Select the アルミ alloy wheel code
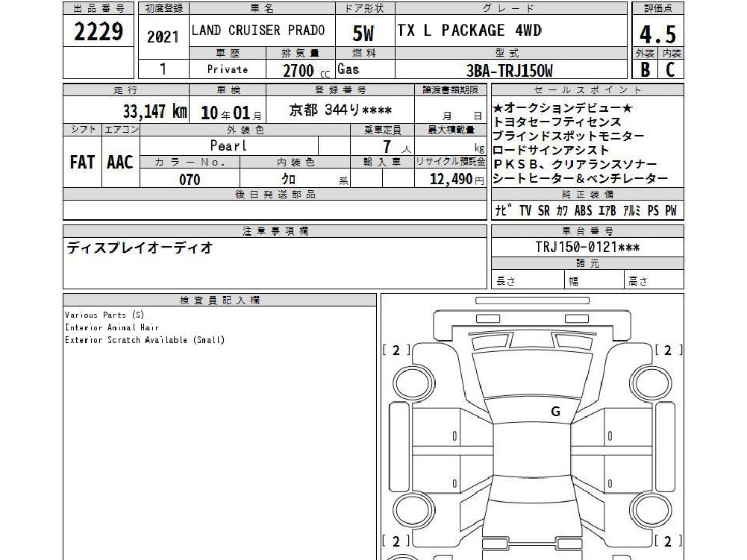747x560 pixels. coord(632,210)
